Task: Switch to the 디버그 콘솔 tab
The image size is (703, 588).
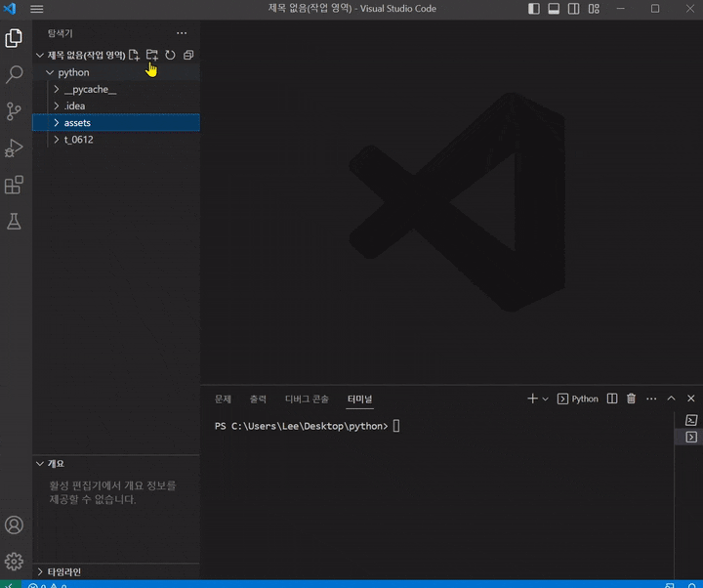Action: click(x=307, y=399)
